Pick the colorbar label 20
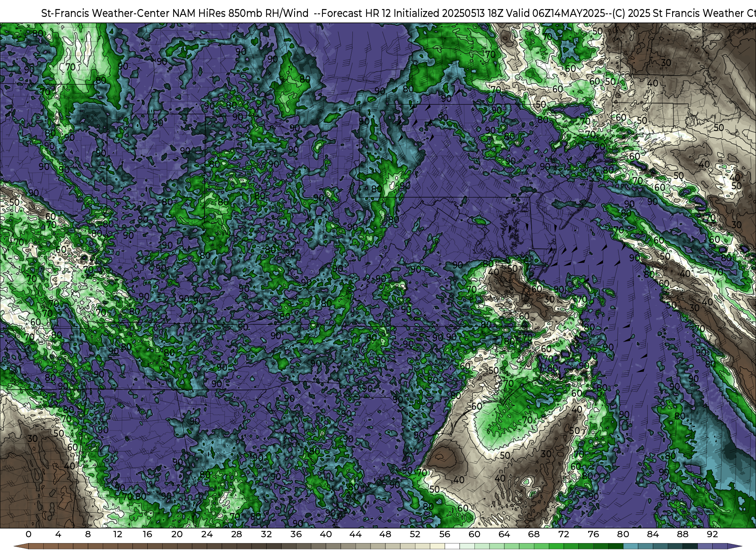The image size is (756, 551). pos(177,534)
